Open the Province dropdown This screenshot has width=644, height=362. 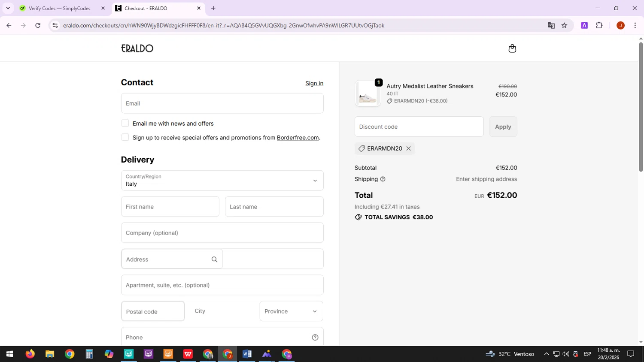pos(292,311)
